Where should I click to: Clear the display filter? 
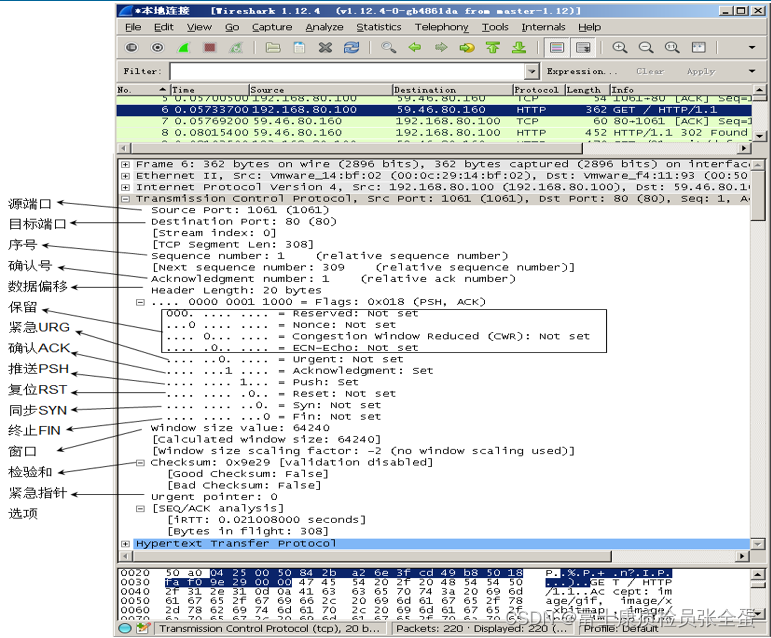[650, 71]
